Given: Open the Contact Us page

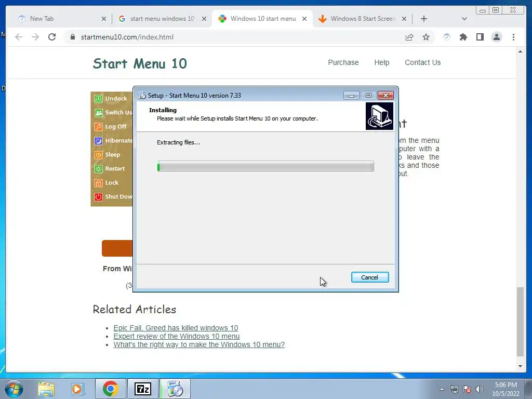Looking at the screenshot, I should (x=422, y=62).
